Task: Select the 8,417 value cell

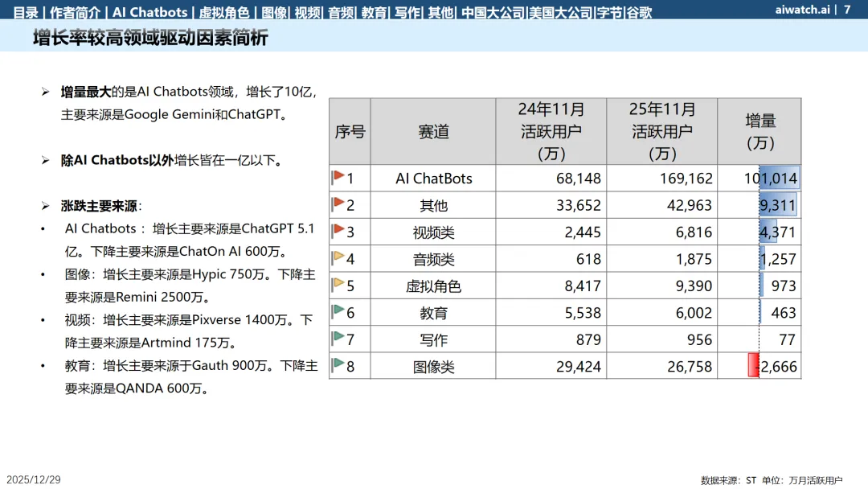Action: pyautogui.click(x=551, y=286)
